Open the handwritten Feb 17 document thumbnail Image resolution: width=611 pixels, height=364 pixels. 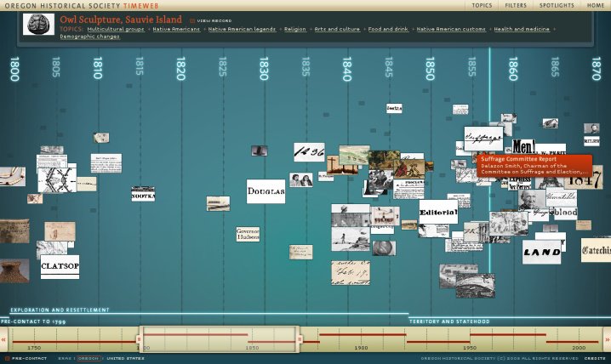[x=351, y=273]
